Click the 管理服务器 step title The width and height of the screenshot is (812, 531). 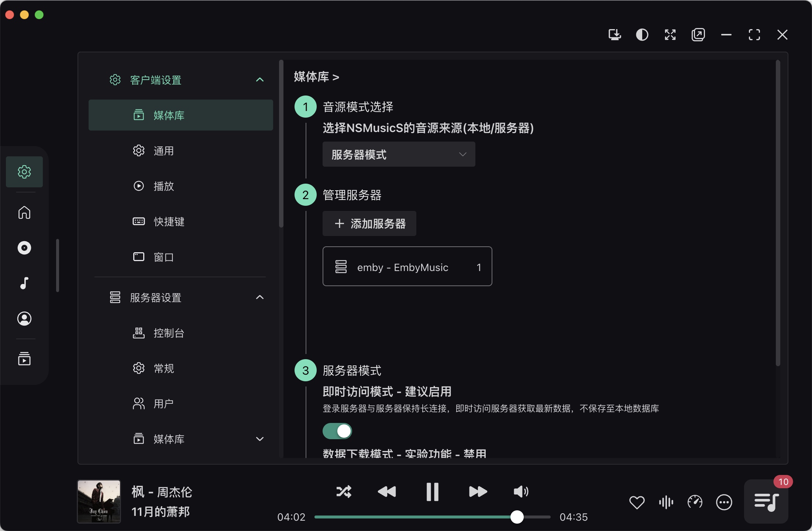pyautogui.click(x=352, y=195)
